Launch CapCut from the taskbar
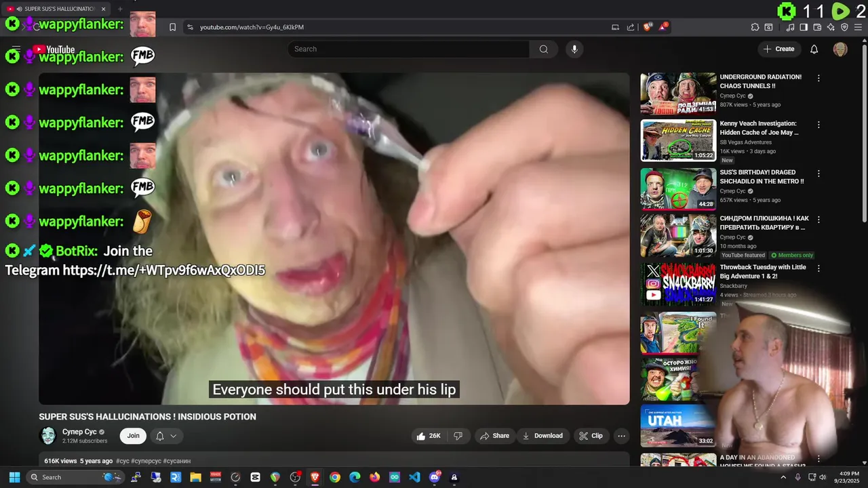 255,477
